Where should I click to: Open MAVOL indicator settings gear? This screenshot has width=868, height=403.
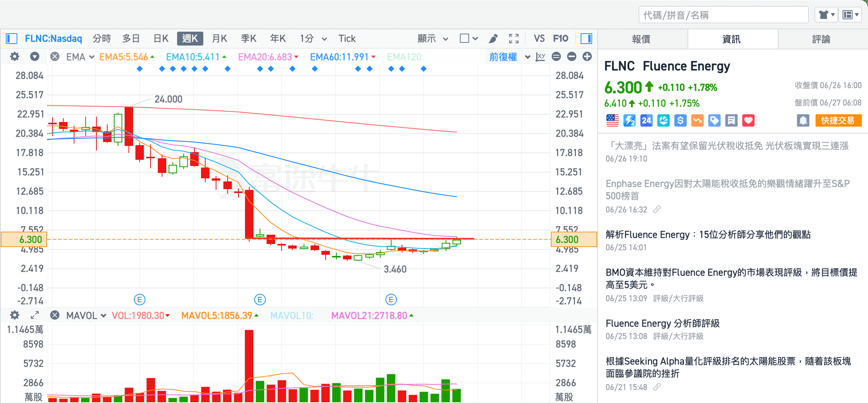click(x=15, y=315)
